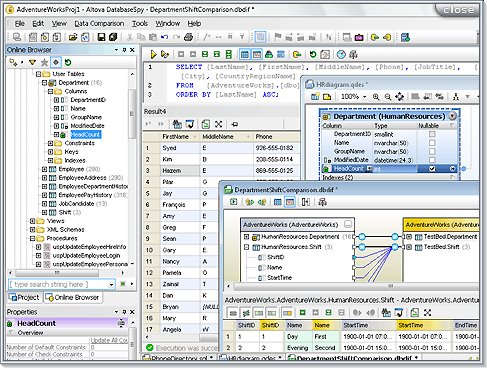Click the favorites star icon in Online Browser

(44, 62)
